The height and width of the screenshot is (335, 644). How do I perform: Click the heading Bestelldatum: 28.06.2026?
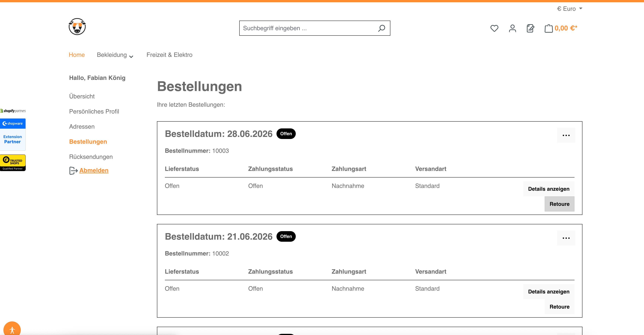click(219, 134)
